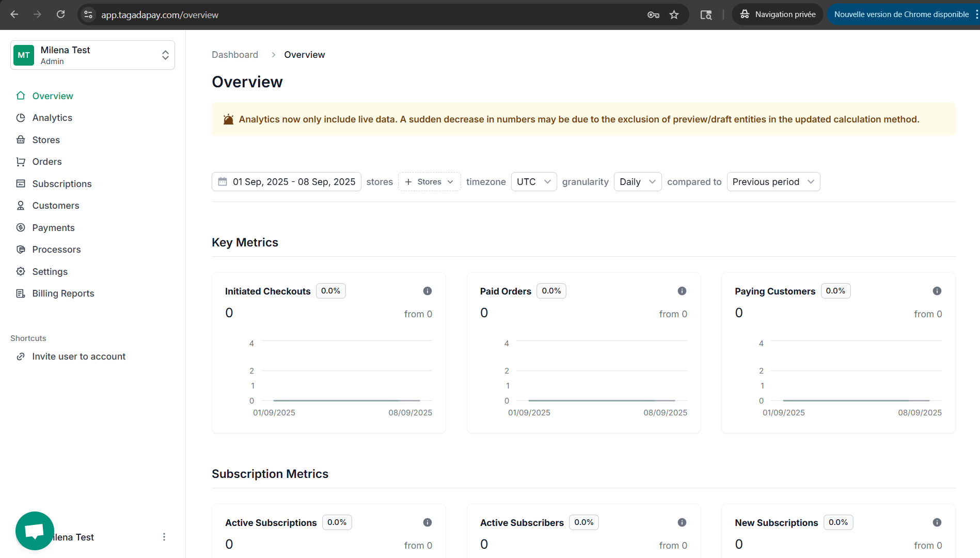Go to Customers section
This screenshot has height=558, width=980.
(x=56, y=206)
